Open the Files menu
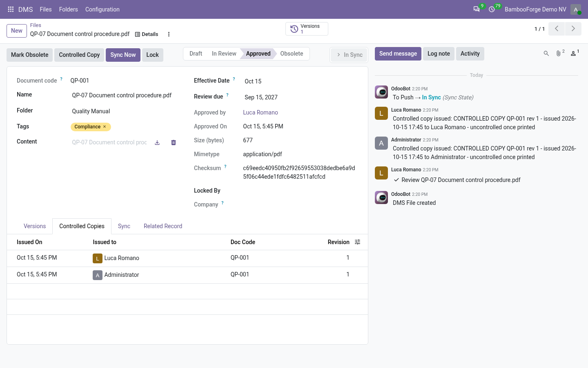This screenshot has width=588, height=368. coord(46,9)
